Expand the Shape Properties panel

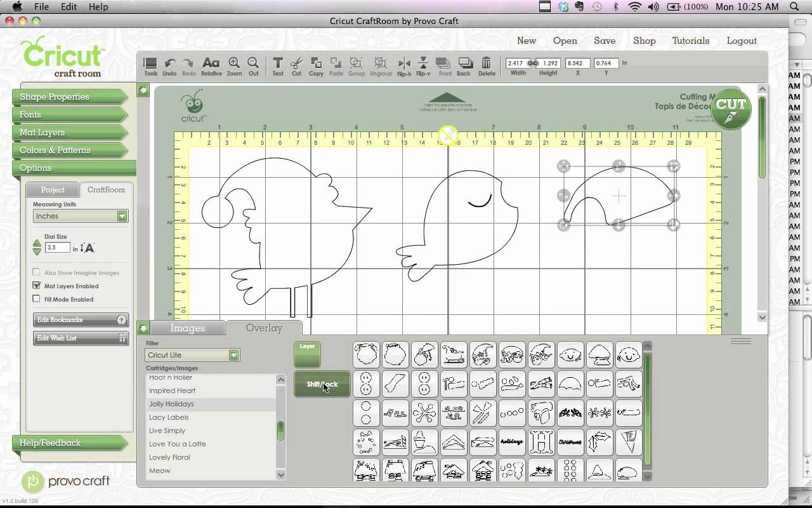coord(70,97)
